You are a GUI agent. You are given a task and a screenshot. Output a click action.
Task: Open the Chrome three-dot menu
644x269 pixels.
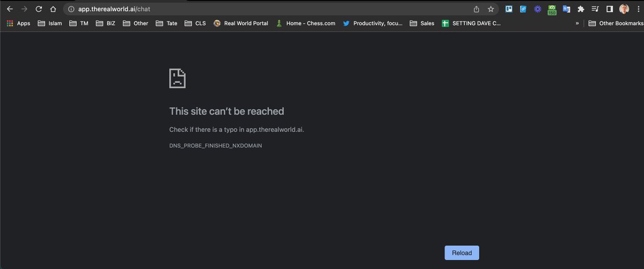click(638, 9)
